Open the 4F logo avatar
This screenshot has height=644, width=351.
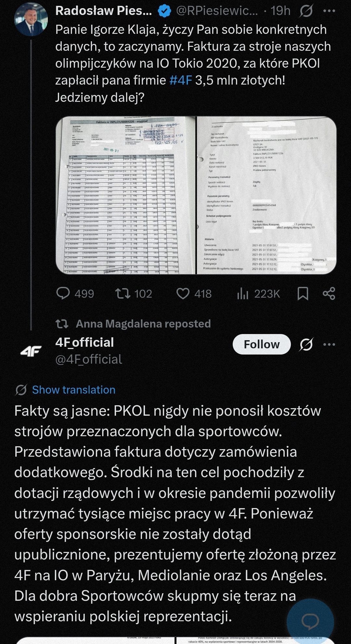click(31, 351)
